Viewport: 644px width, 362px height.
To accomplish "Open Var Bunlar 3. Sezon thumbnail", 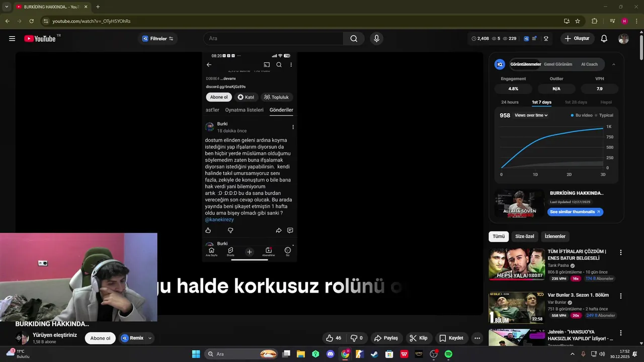I will (x=517, y=307).
